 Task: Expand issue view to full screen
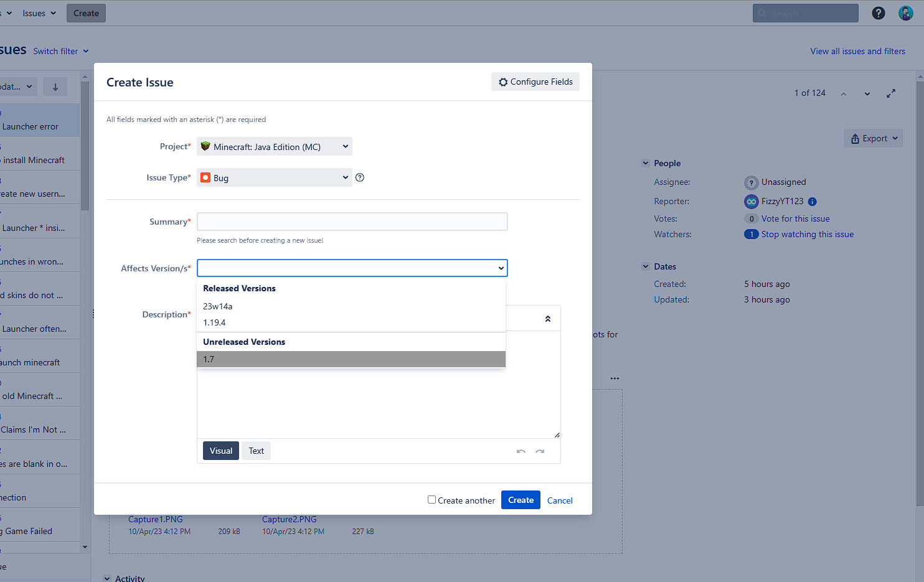[x=891, y=93]
